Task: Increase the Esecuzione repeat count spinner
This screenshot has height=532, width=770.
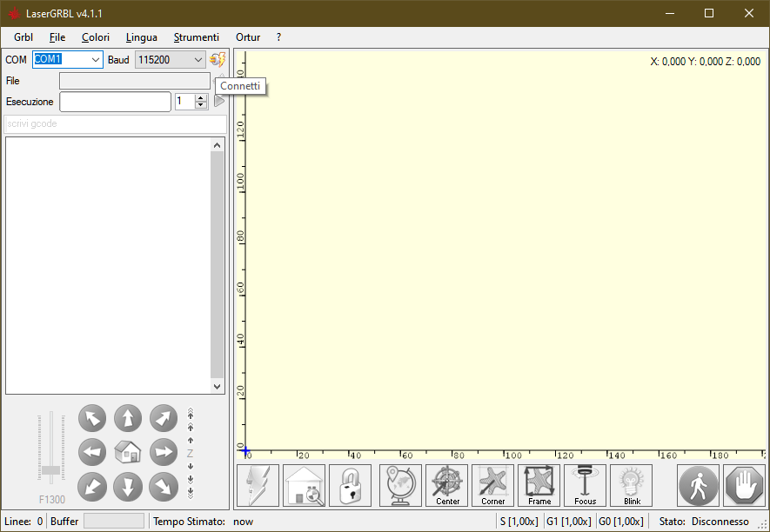Action: click(200, 97)
